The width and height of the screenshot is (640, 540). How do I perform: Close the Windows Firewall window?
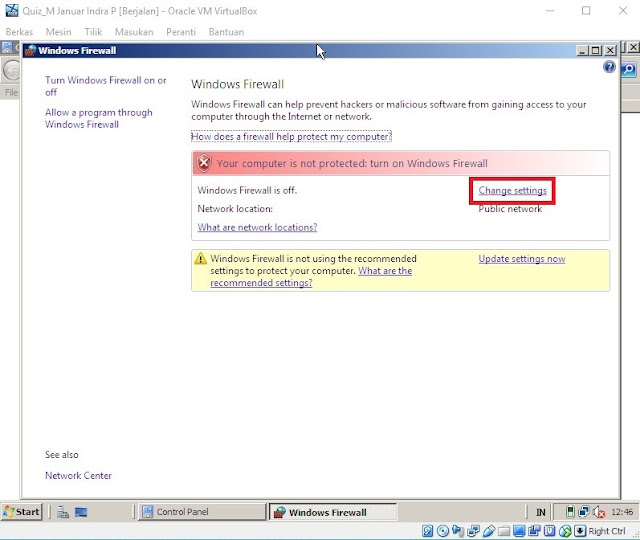pyautogui.click(x=610, y=51)
